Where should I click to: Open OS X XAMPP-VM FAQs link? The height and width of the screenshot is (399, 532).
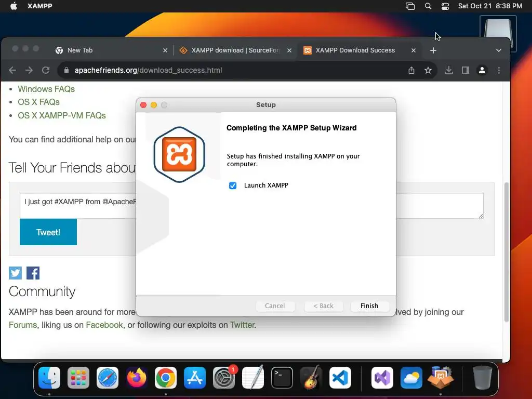[x=62, y=115]
